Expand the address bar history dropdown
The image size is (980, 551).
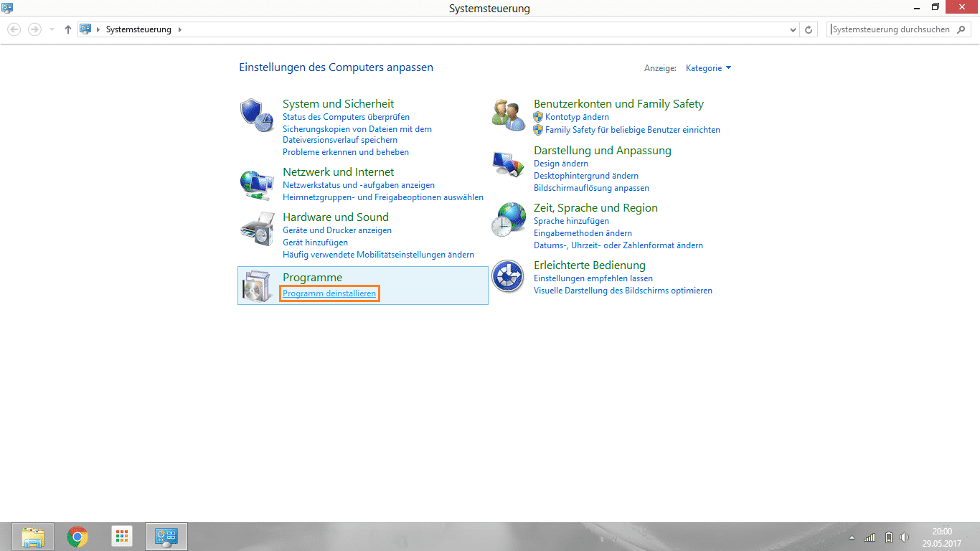793,29
